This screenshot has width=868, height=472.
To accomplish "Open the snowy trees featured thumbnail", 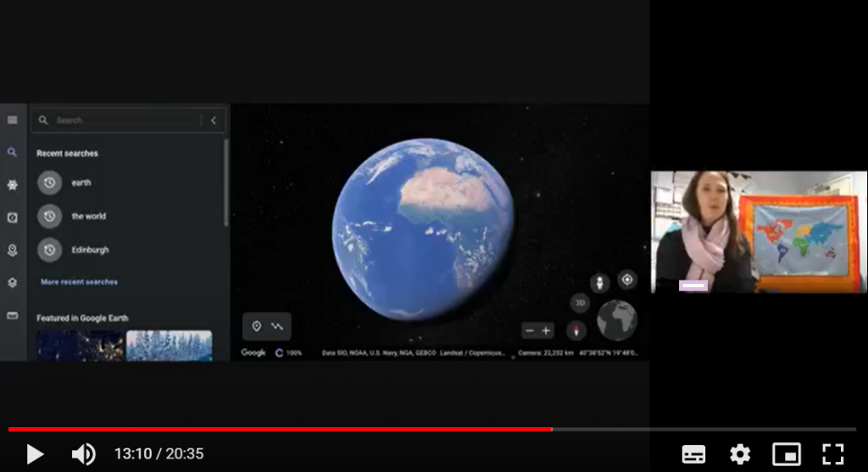I will click(x=169, y=346).
